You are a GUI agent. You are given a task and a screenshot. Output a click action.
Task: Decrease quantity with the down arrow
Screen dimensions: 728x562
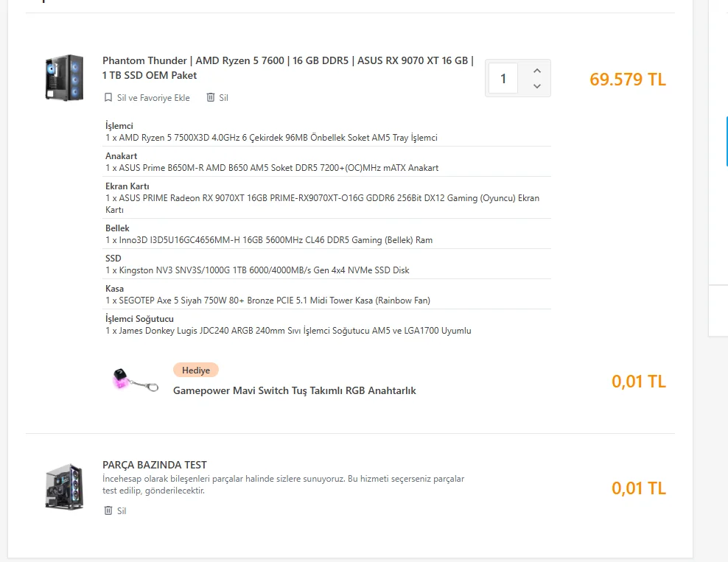(x=537, y=86)
